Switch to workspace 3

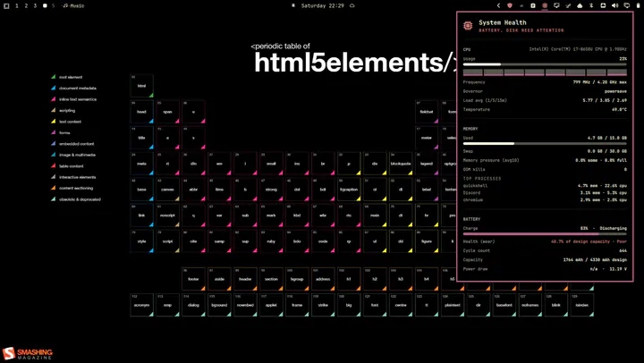click(35, 5)
